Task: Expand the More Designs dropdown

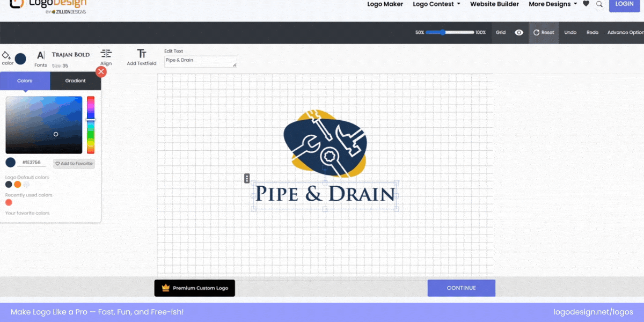Action: 553,4
